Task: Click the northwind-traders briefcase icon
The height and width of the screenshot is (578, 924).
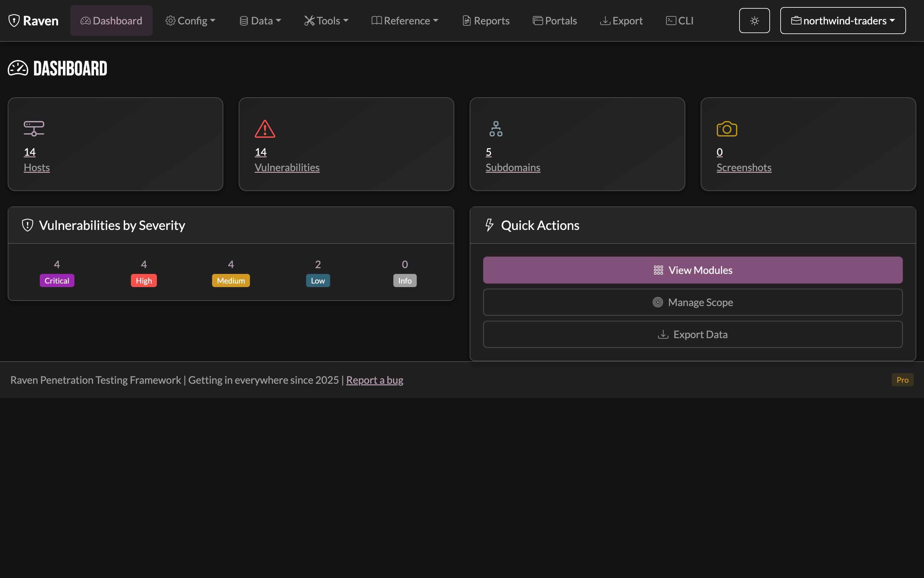Action: click(796, 21)
